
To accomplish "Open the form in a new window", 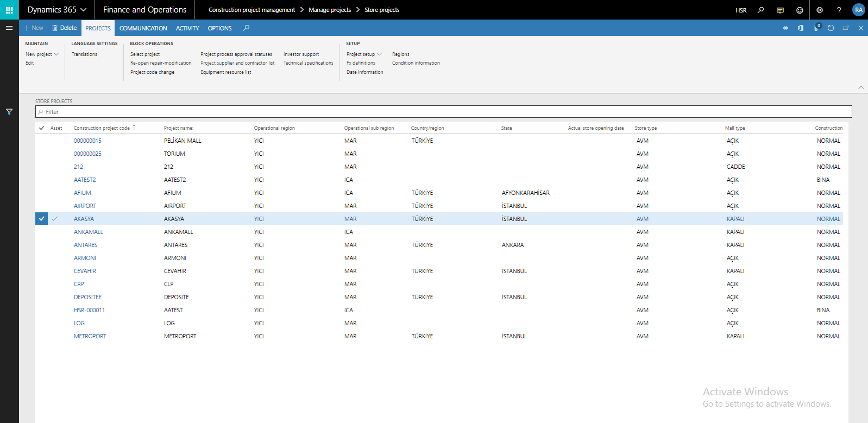I will (x=846, y=28).
